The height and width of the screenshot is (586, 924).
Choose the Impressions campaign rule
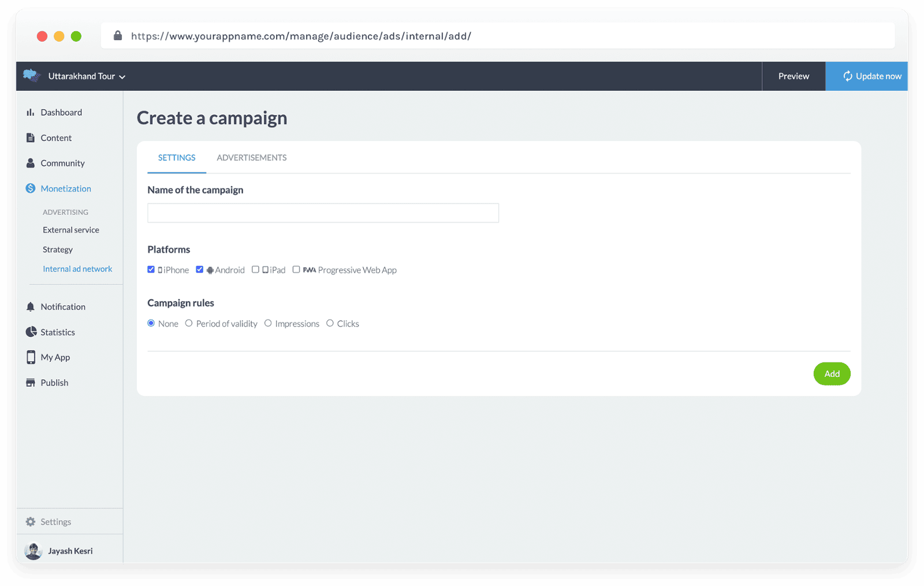268,323
